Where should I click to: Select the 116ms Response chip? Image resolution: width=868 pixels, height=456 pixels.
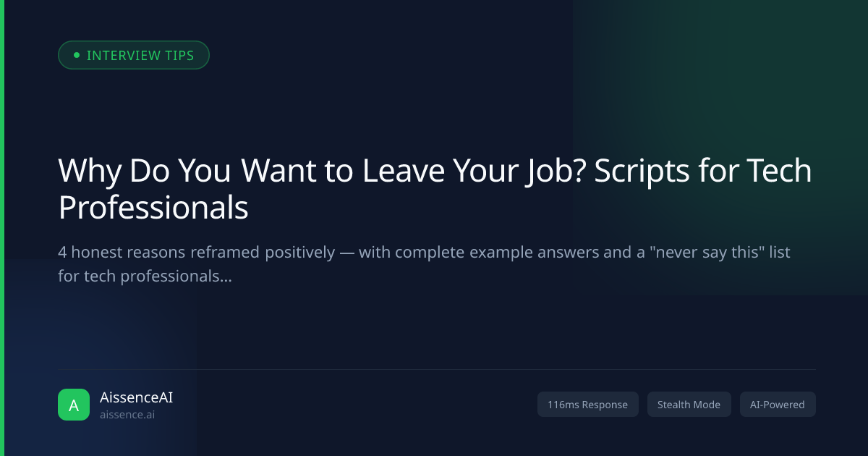(587, 405)
